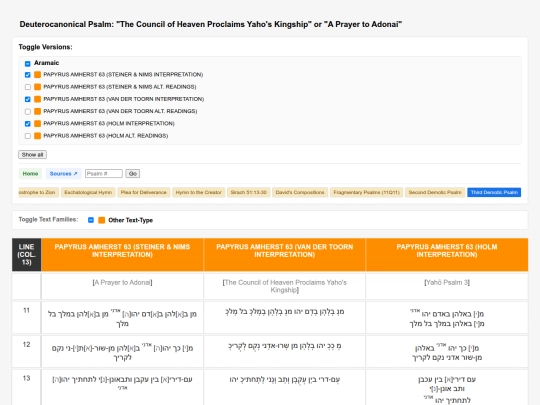Select the Third Demotic Psalm tab
This screenshot has width=540, height=405.
tap(494, 192)
